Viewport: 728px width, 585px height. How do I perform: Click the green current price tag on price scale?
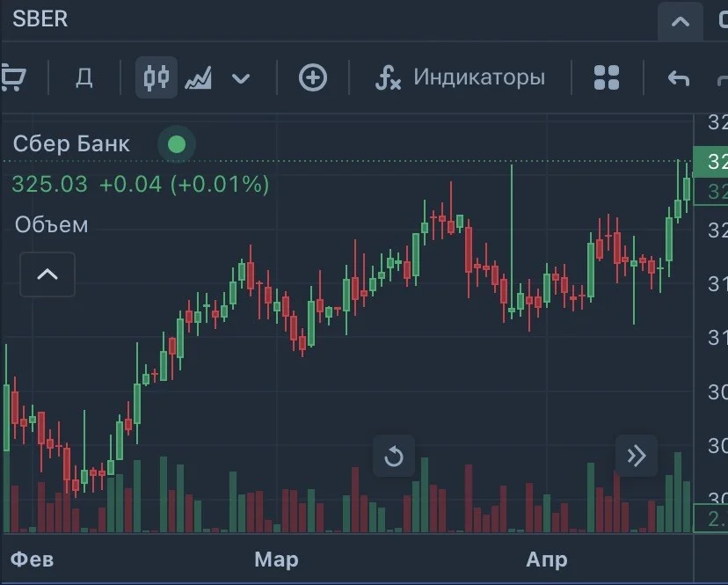tap(710, 162)
